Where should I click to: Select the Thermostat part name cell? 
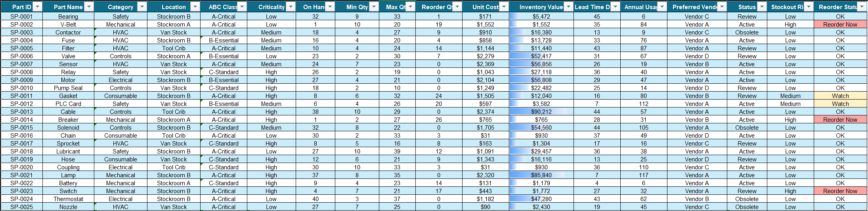click(68, 199)
